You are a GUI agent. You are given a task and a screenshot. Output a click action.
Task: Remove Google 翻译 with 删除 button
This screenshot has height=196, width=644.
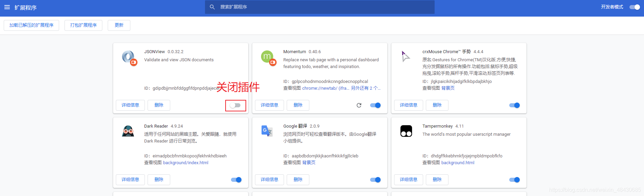pos(298,180)
